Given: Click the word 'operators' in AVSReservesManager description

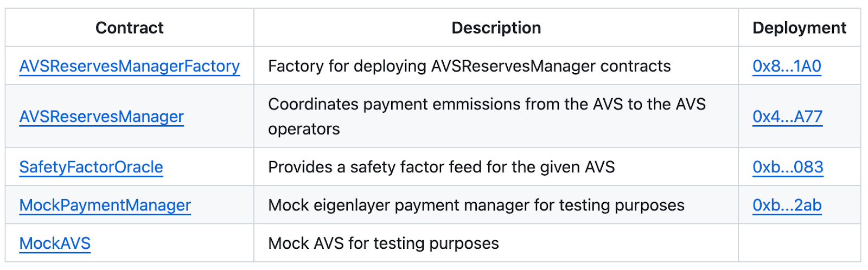Looking at the screenshot, I should pos(304,129).
